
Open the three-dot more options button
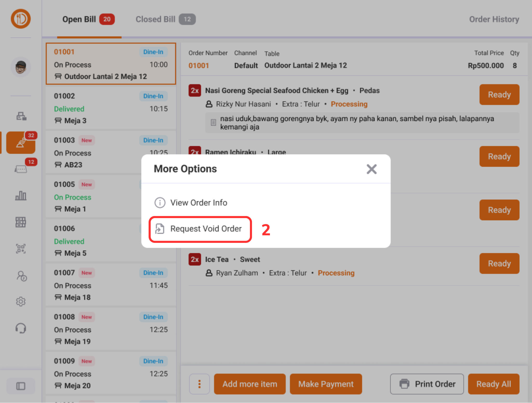[x=199, y=384]
